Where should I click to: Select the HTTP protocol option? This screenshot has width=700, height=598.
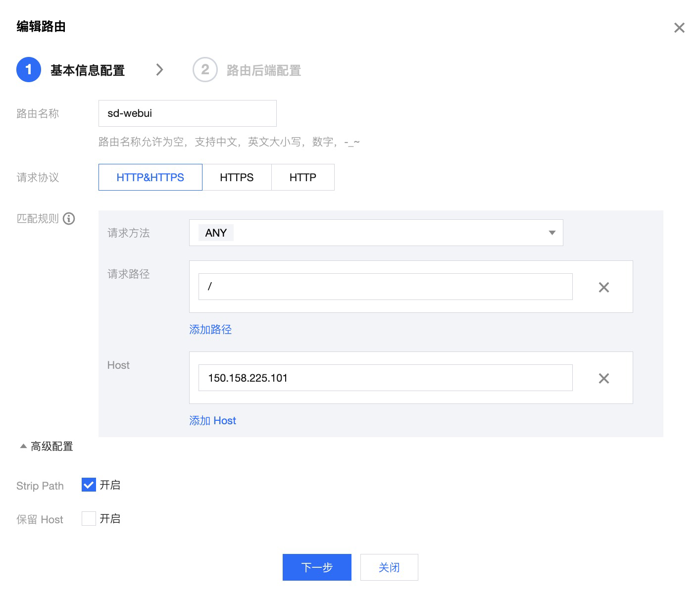(x=303, y=177)
